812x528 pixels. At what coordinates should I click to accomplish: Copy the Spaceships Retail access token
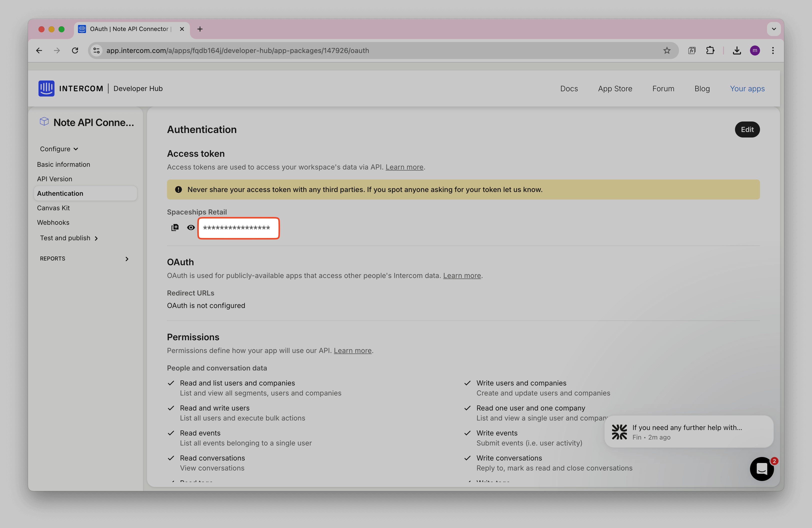tap(175, 227)
